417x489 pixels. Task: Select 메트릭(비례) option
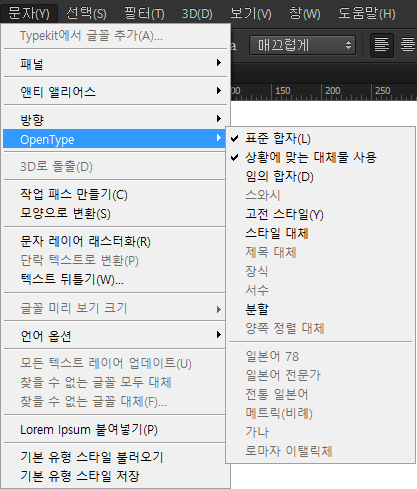point(320,413)
